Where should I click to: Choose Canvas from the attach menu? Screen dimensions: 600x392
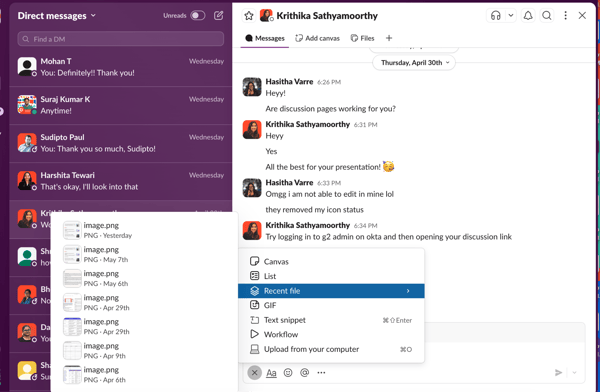point(331,261)
